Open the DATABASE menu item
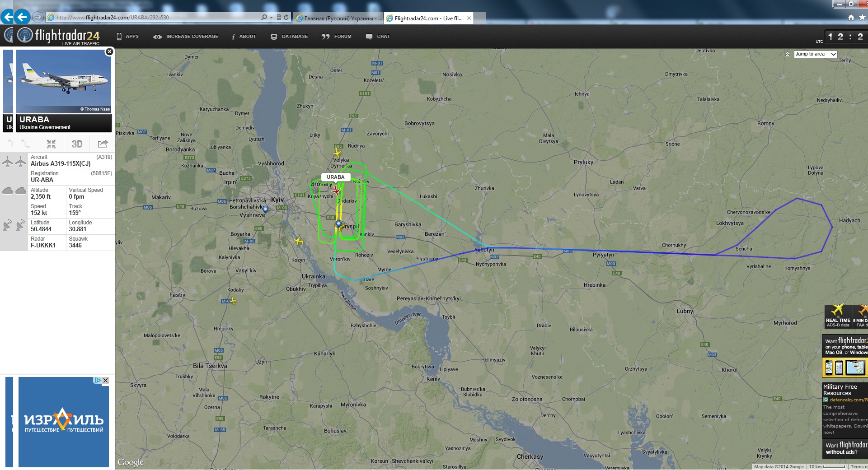Screen dimensions: 868x470 [289, 37]
